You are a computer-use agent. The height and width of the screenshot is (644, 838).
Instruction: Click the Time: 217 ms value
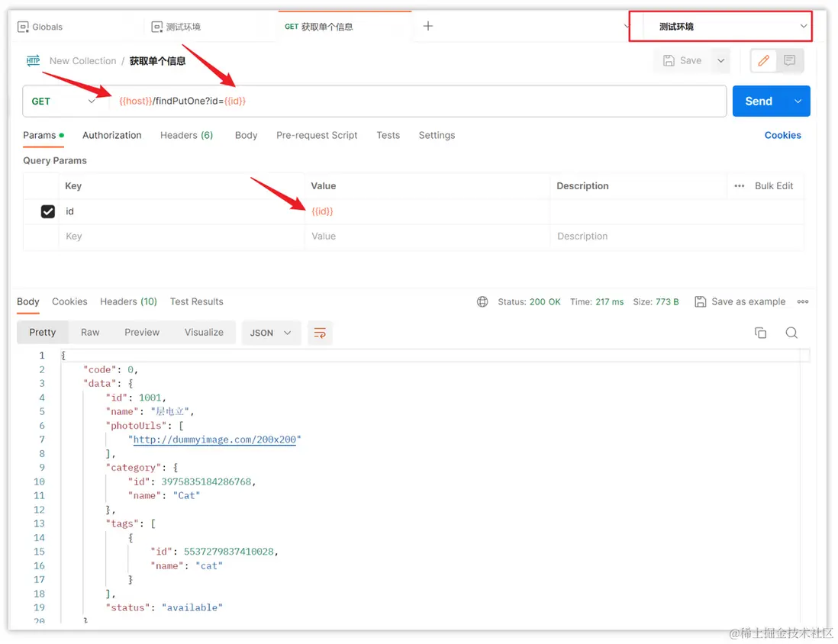tap(596, 302)
